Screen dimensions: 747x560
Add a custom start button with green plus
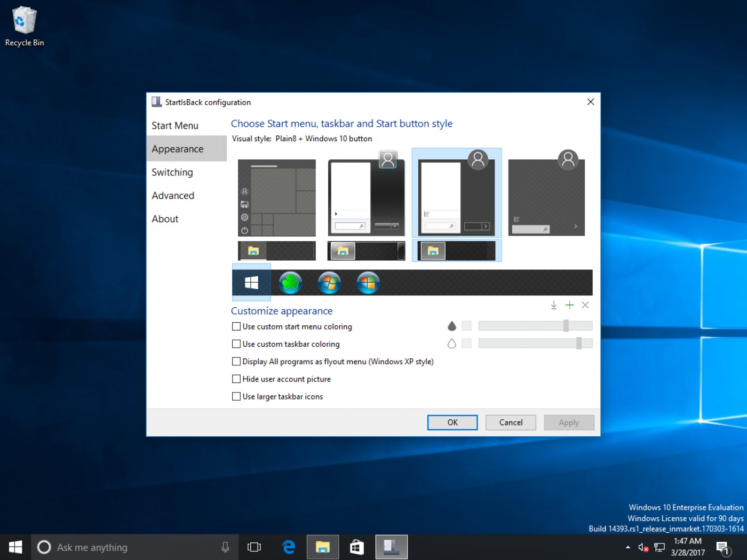coord(569,305)
